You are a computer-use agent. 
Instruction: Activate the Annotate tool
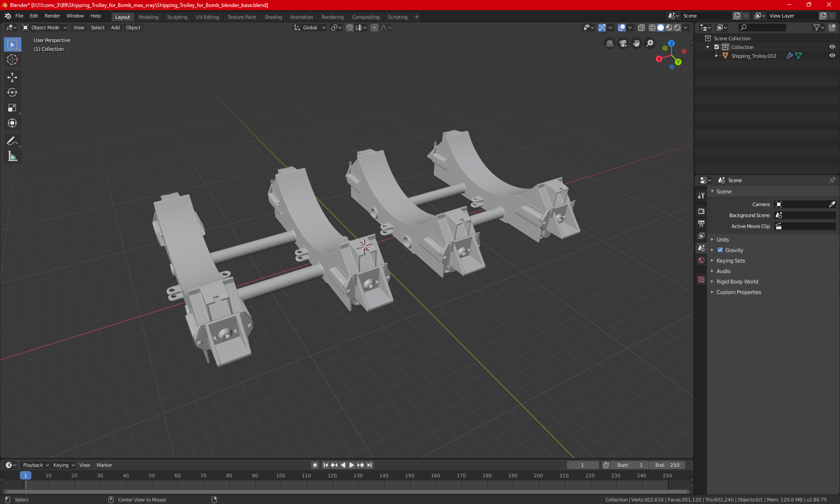tap(12, 141)
